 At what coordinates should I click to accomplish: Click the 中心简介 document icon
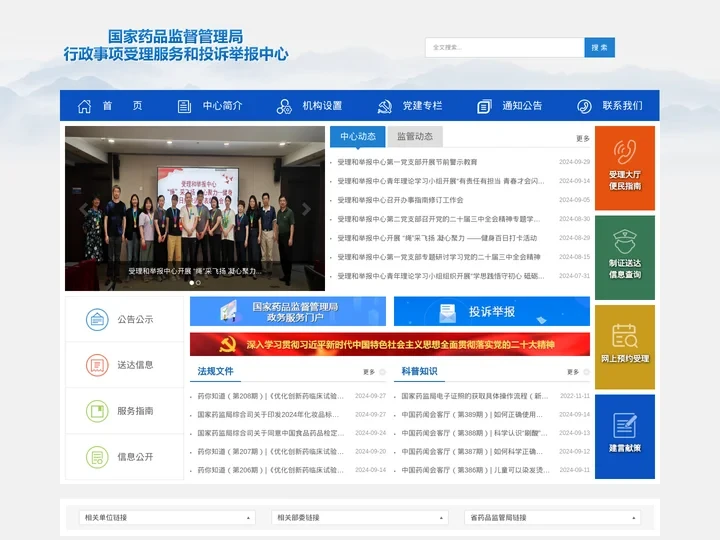(x=184, y=107)
